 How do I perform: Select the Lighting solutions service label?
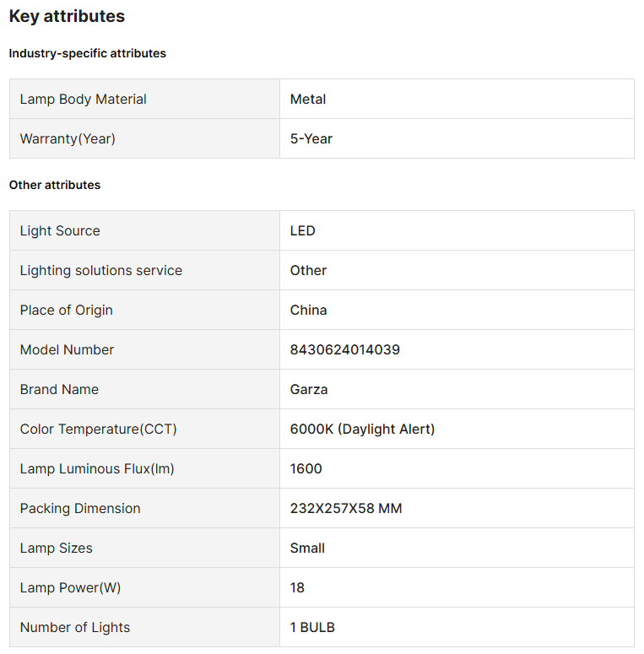pos(101,270)
